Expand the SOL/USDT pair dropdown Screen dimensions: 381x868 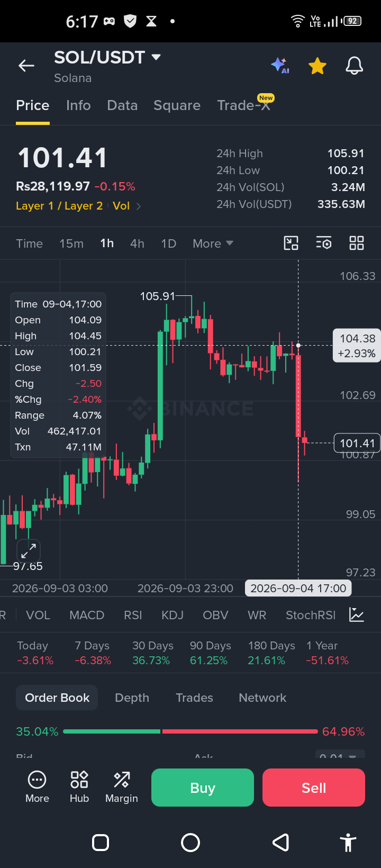[x=156, y=57]
